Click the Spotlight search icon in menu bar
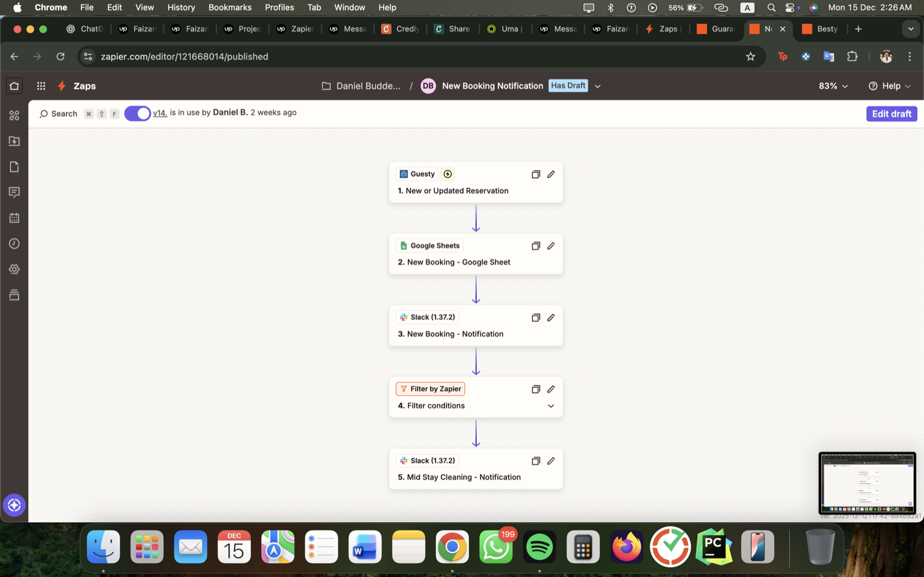Image resolution: width=924 pixels, height=577 pixels. tap(771, 7)
